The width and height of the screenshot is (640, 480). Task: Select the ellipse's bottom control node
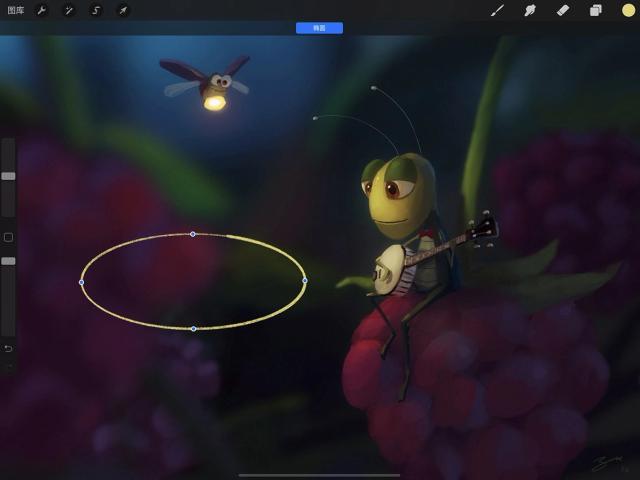(194, 329)
